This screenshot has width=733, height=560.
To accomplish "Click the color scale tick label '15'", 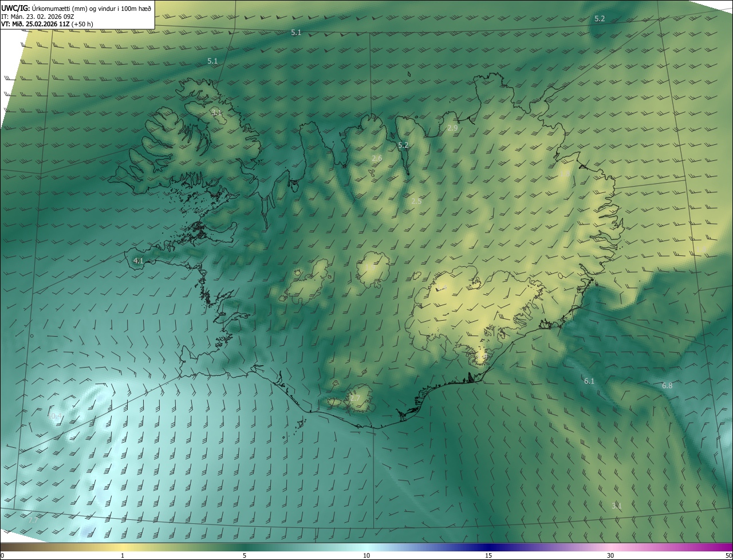I will [x=488, y=555].
